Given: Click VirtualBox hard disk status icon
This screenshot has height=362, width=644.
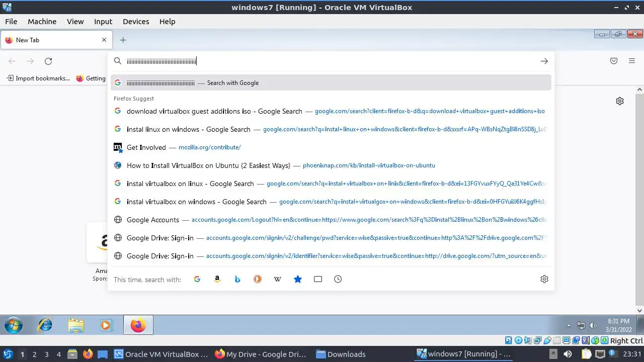Looking at the screenshot, I should pos(509,341).
